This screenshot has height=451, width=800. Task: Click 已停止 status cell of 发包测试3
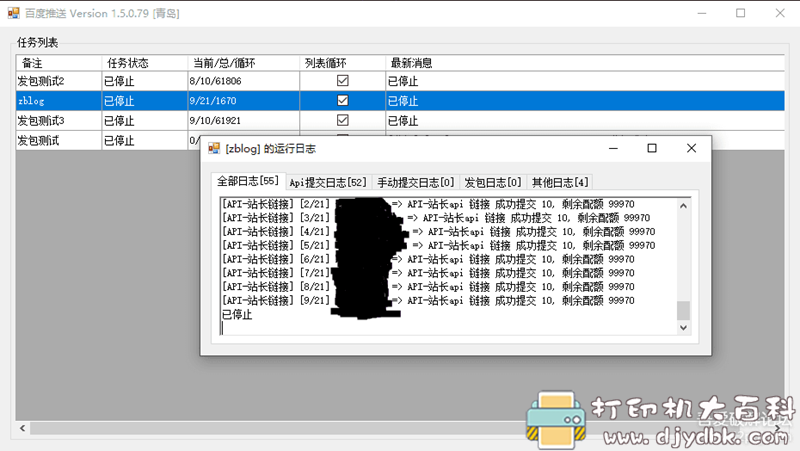tap(145, 121)
